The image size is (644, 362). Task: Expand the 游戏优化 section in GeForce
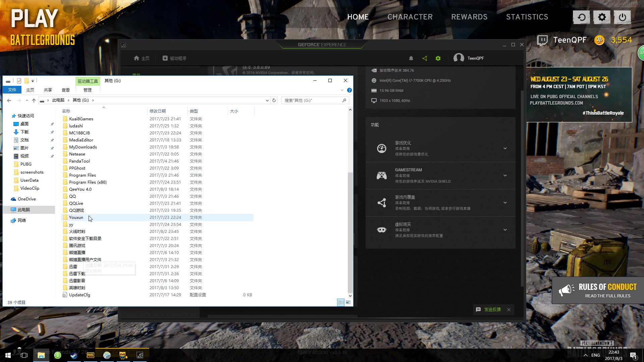click(x=505, y=148)
